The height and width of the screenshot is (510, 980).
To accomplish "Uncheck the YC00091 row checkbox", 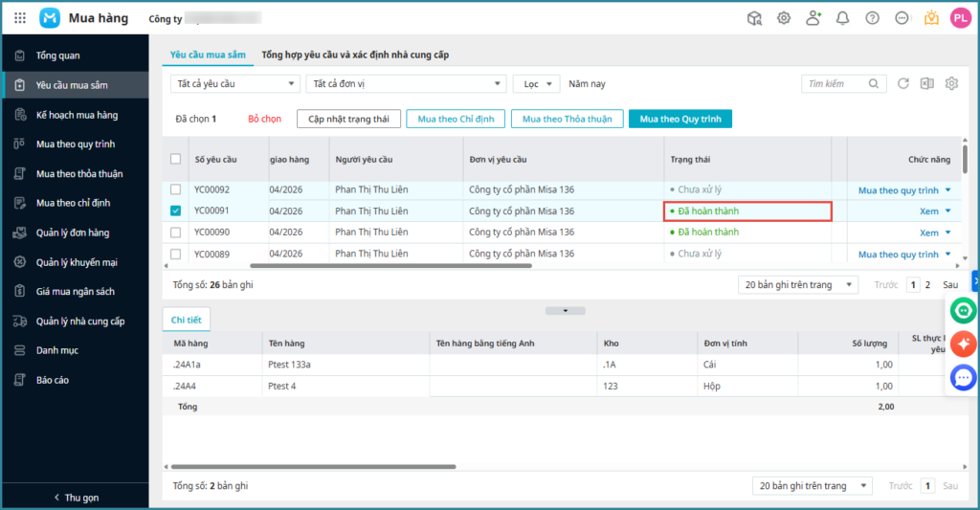I will tap(175, 211).
